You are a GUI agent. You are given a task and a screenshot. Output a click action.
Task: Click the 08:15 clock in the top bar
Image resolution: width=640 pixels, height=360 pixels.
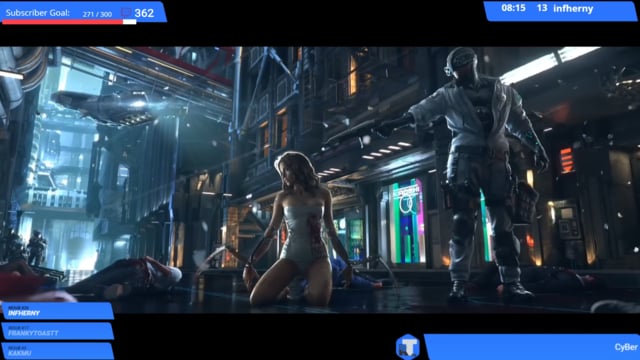point(513,8)
